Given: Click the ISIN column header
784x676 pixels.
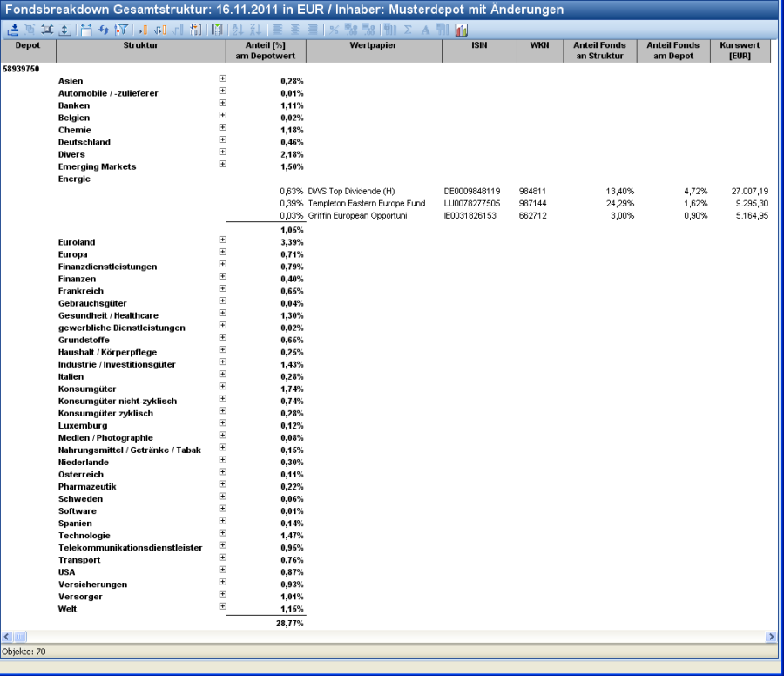Looking at the screenshot, I should click(x=477, y=45).
